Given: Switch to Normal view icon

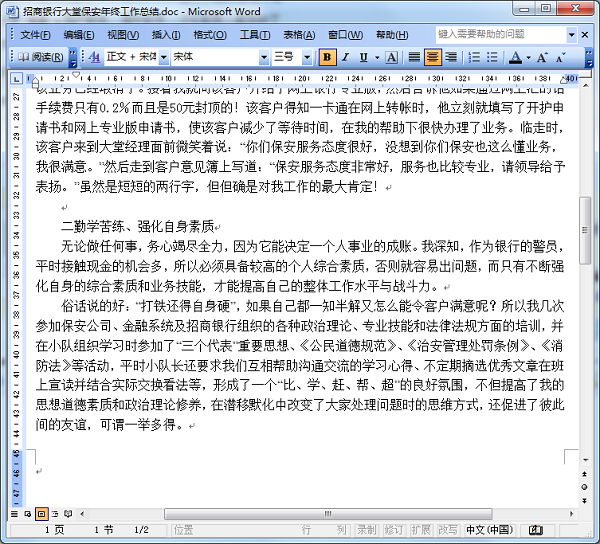Looking at the screenshot, I should 14,514.
